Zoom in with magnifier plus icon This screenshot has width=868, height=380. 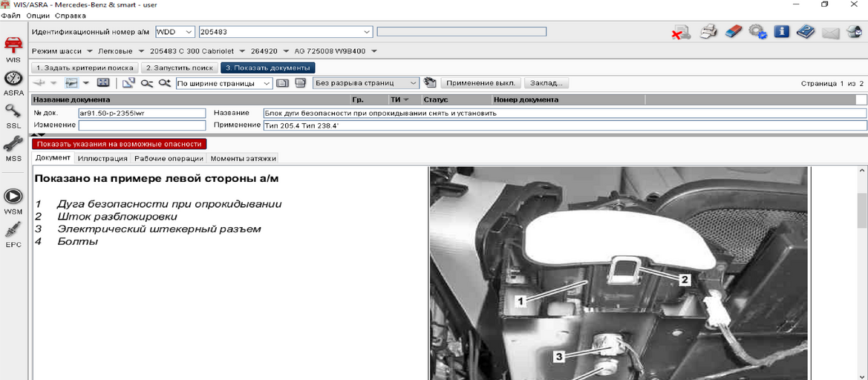[x=164, y=83]
